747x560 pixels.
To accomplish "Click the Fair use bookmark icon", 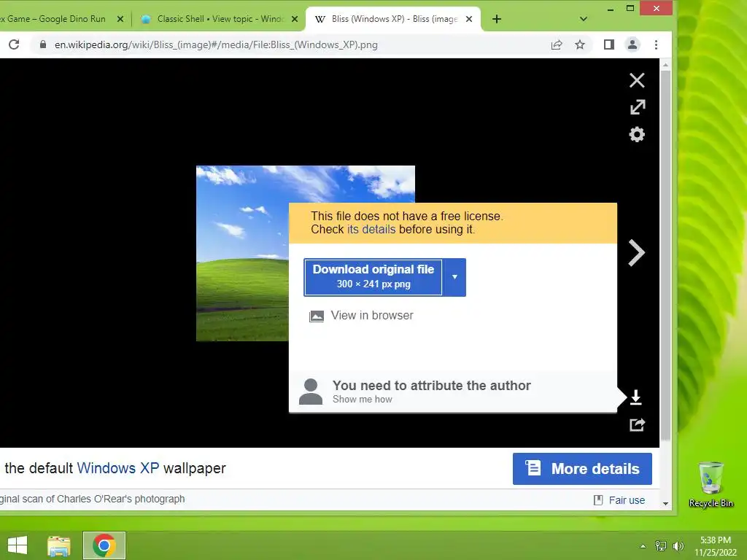I will [598, 500].
